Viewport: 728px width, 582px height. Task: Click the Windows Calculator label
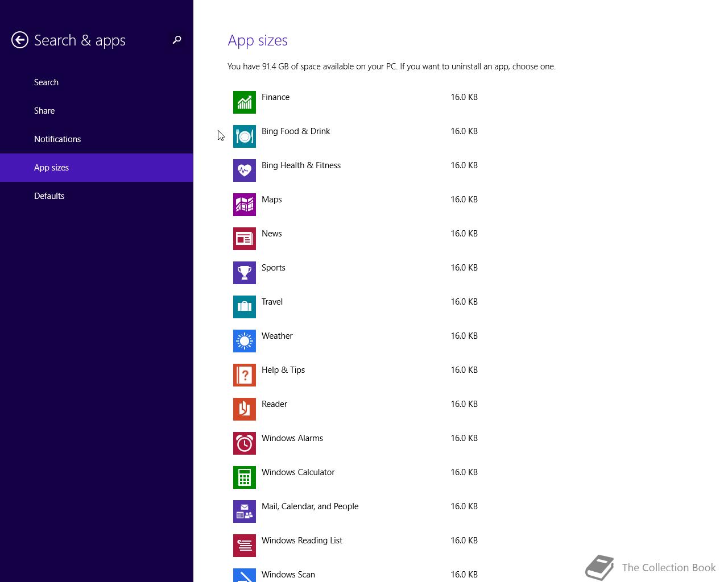298,472
